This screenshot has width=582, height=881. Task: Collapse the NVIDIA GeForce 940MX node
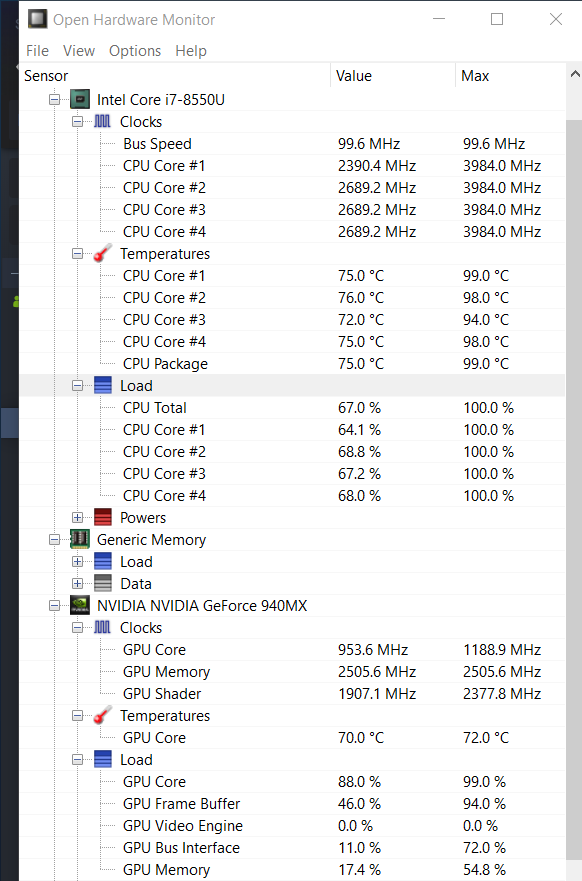54,606
